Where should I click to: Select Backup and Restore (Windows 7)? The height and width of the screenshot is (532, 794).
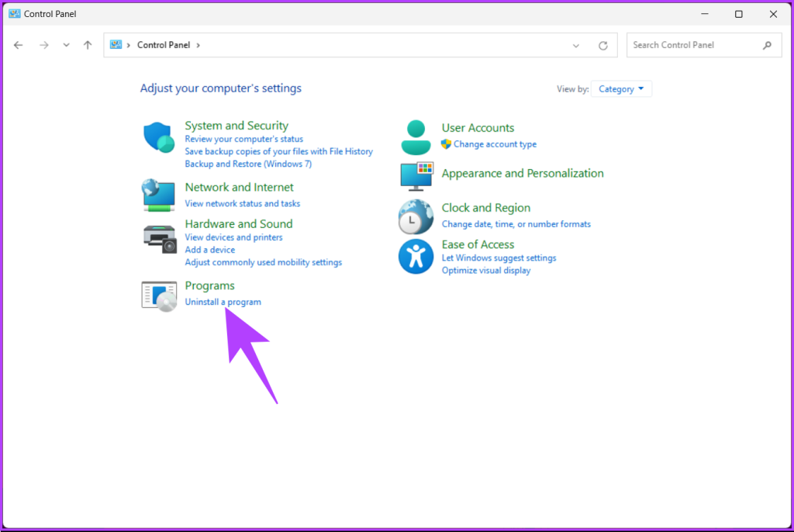248,164
